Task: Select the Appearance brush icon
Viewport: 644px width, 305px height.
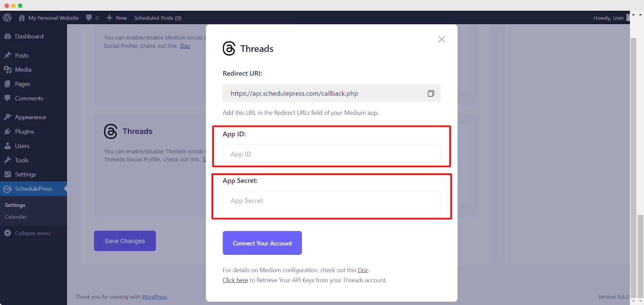Action: [9, 117]
